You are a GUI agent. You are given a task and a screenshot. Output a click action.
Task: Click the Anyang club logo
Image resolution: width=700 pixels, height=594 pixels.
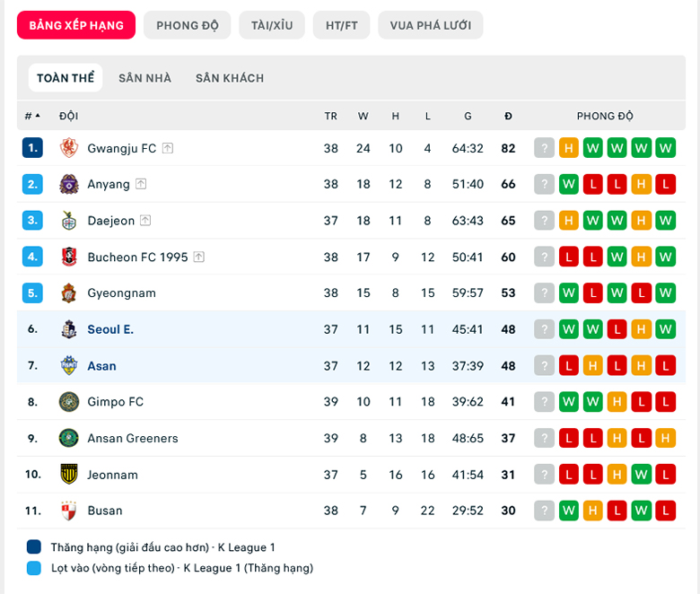(69, 184)
